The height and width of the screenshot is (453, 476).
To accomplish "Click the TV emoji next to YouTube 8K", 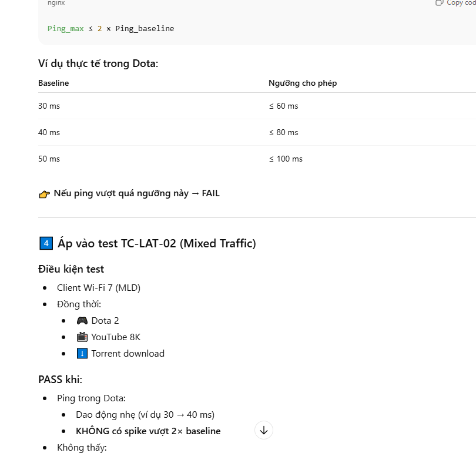I will point(82,337).
